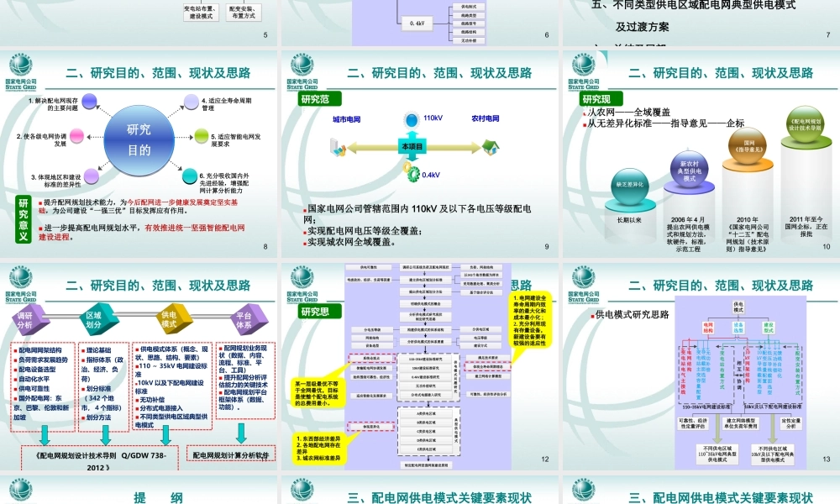840x504 pixels.
Task: Click the page number 13 on the slide
Action: point(826,459)
